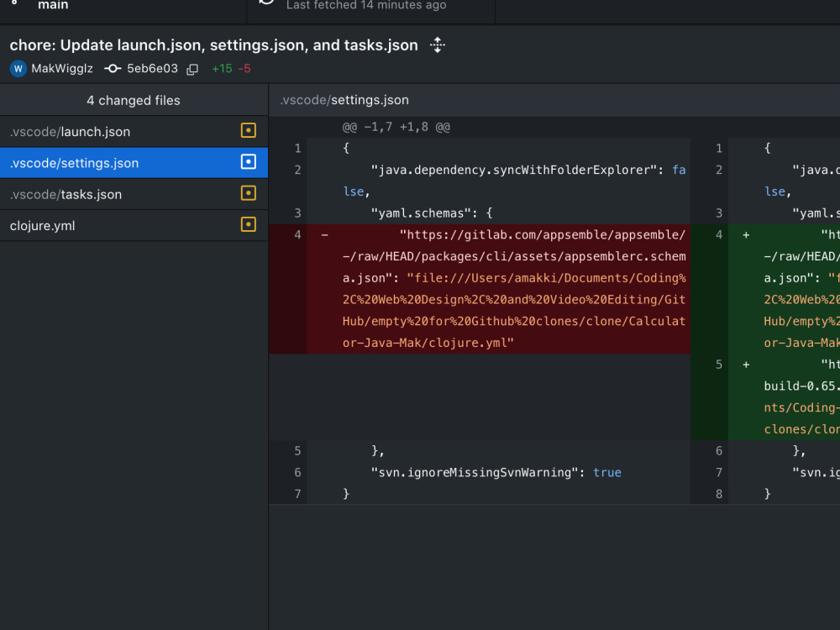
Task: Click modified status icon for tasks.json
Action: point(248,193)
